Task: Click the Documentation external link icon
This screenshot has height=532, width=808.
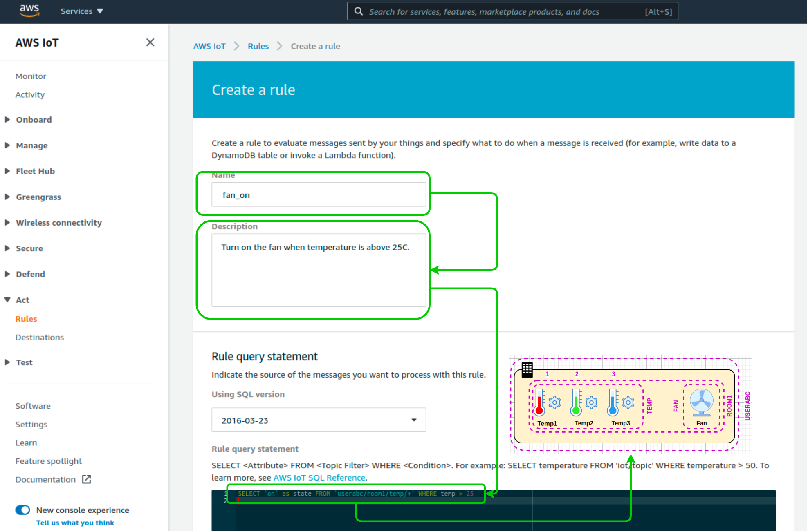Action: click(x=86, y=479)
